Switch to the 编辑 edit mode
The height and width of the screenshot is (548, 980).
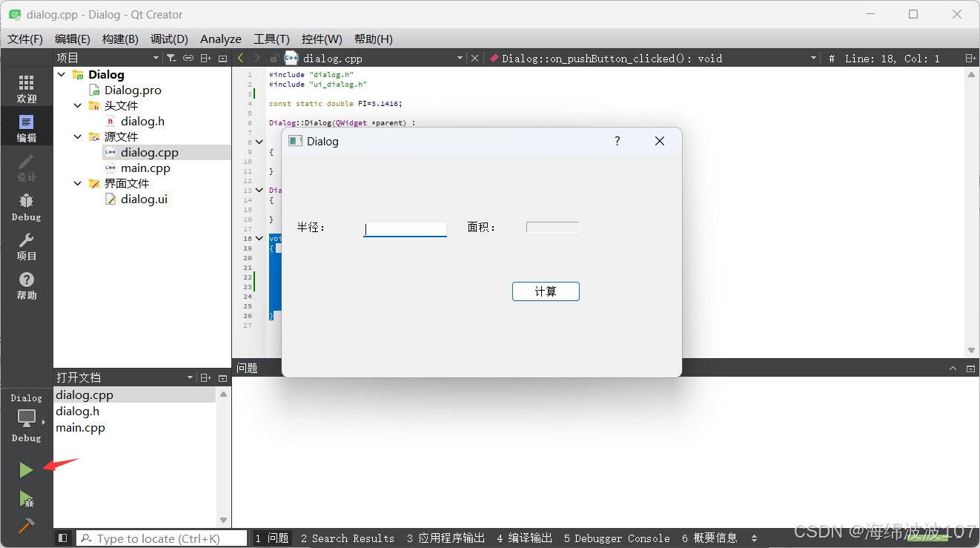pyautogui.click(x=26, y=128)
